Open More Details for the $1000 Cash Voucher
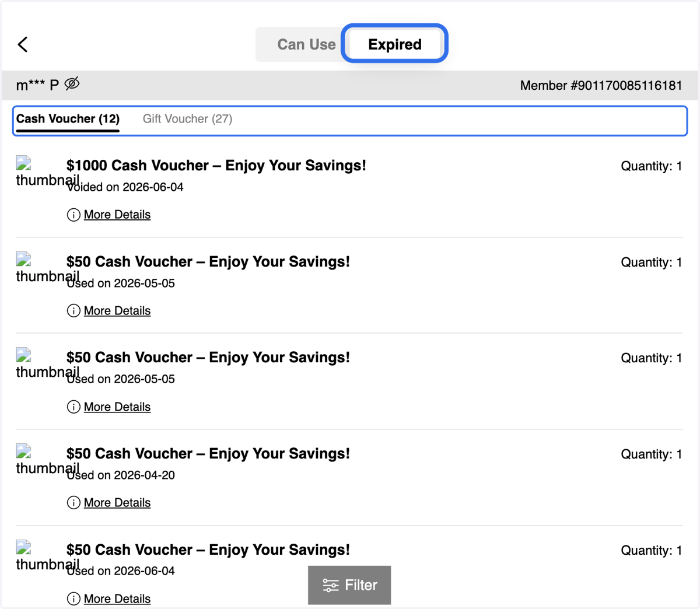 (117, 215)
